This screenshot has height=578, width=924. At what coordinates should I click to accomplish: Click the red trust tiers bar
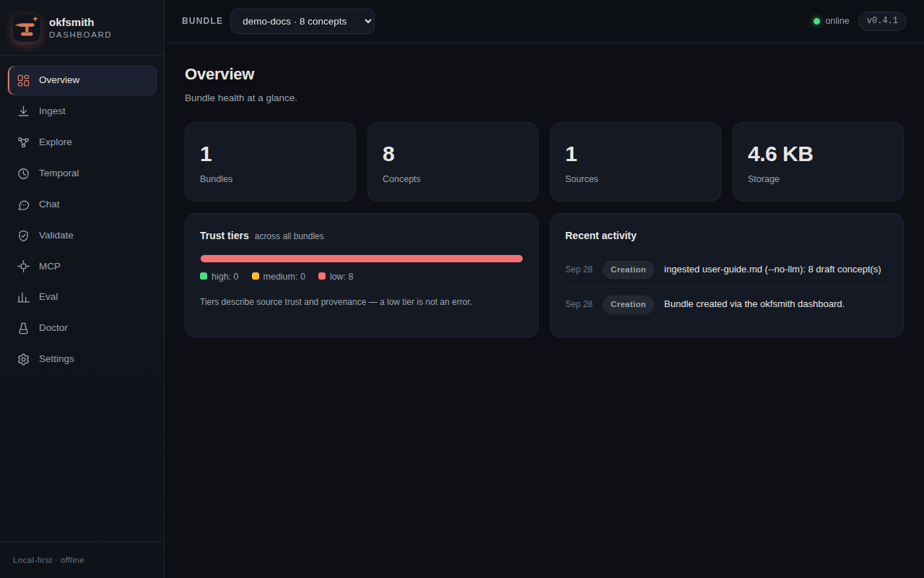[x=362, y=259]
